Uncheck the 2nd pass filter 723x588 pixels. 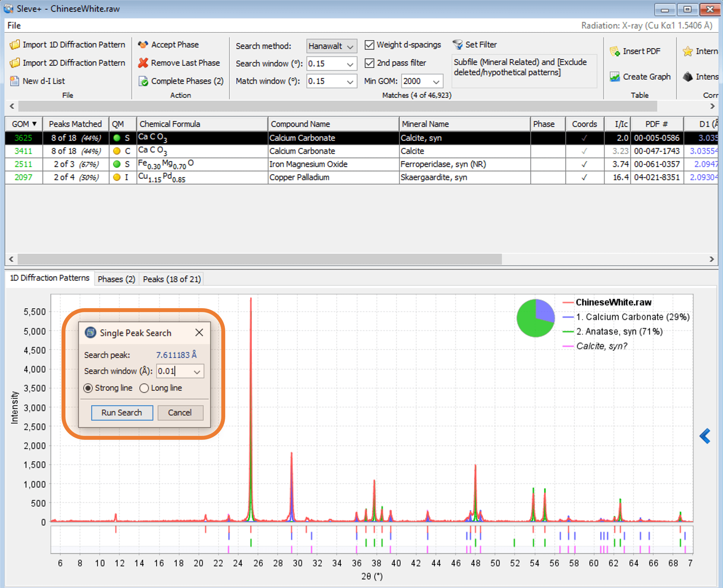click(370, 63)
